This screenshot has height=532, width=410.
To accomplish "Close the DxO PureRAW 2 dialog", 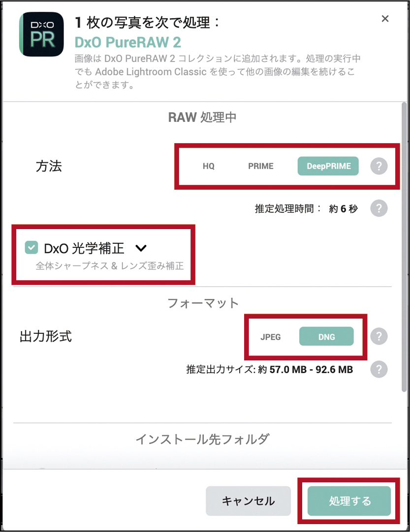I will click(x=385, y=19).
